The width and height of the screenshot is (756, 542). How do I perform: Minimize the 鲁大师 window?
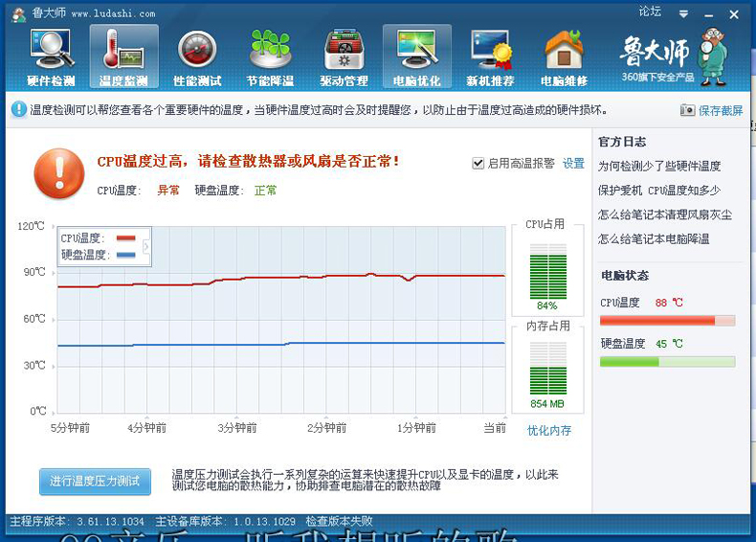click(709, 15)
